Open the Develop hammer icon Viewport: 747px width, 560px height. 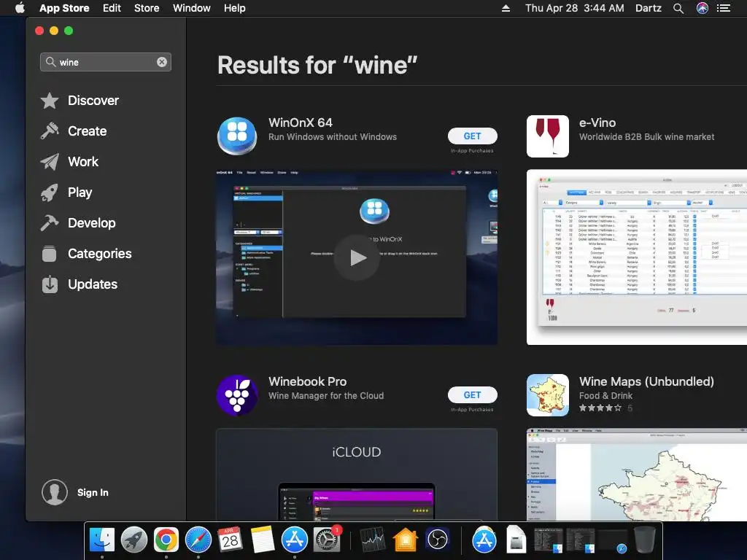coord(50,223)
